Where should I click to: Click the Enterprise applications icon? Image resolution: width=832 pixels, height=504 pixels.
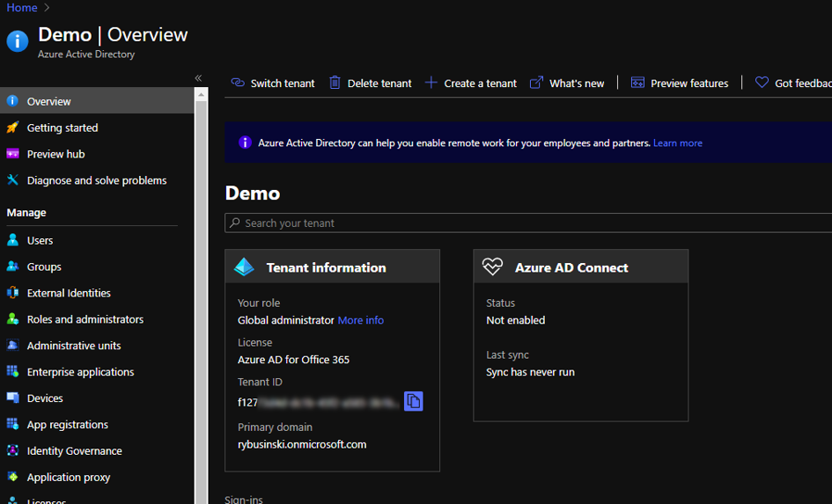coord(12,371)
